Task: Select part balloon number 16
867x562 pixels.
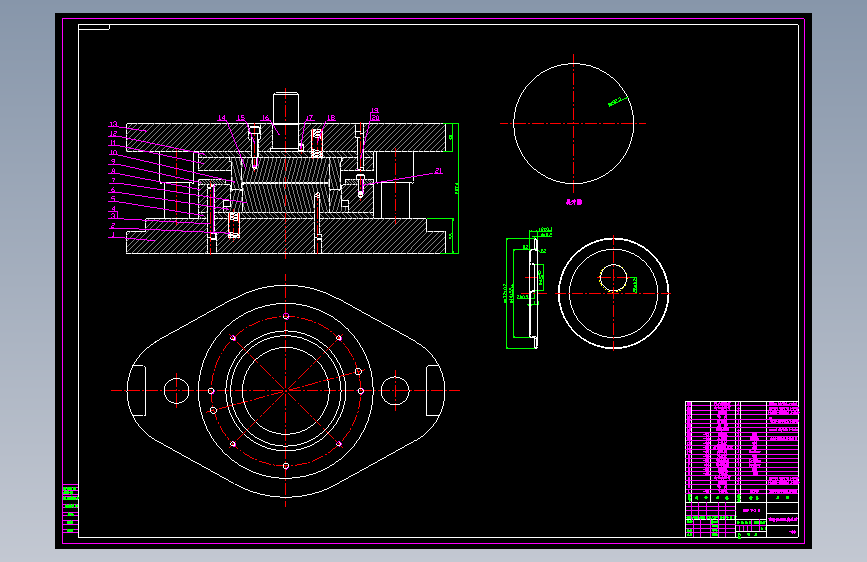Action: (265, 118)
